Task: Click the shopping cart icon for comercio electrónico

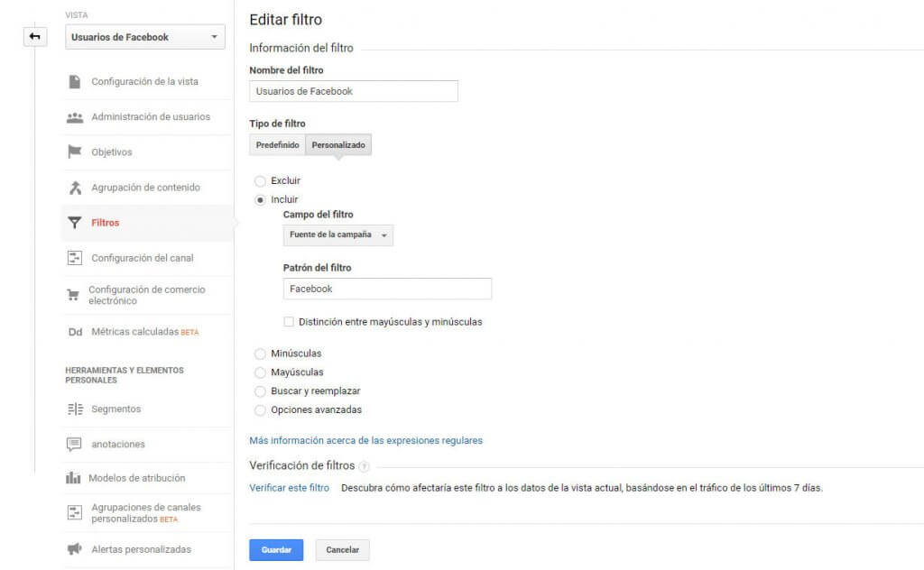Action: pos(74,295)
